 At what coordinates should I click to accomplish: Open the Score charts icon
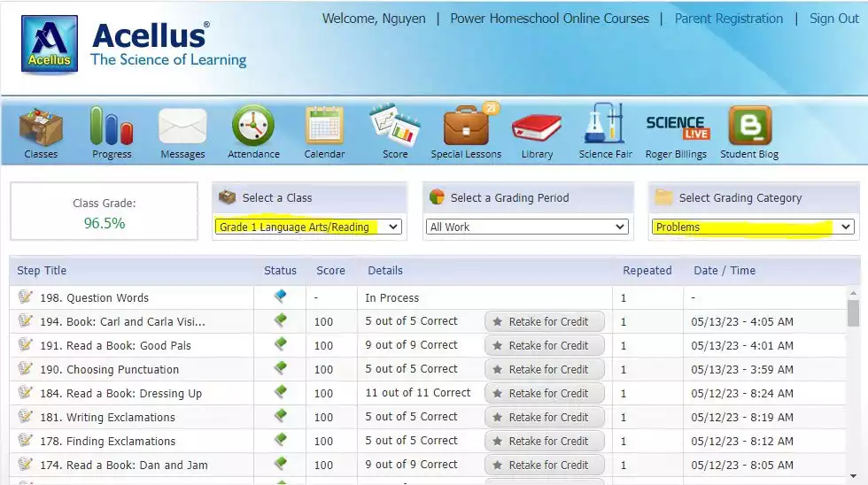click(x=395, y=127)
